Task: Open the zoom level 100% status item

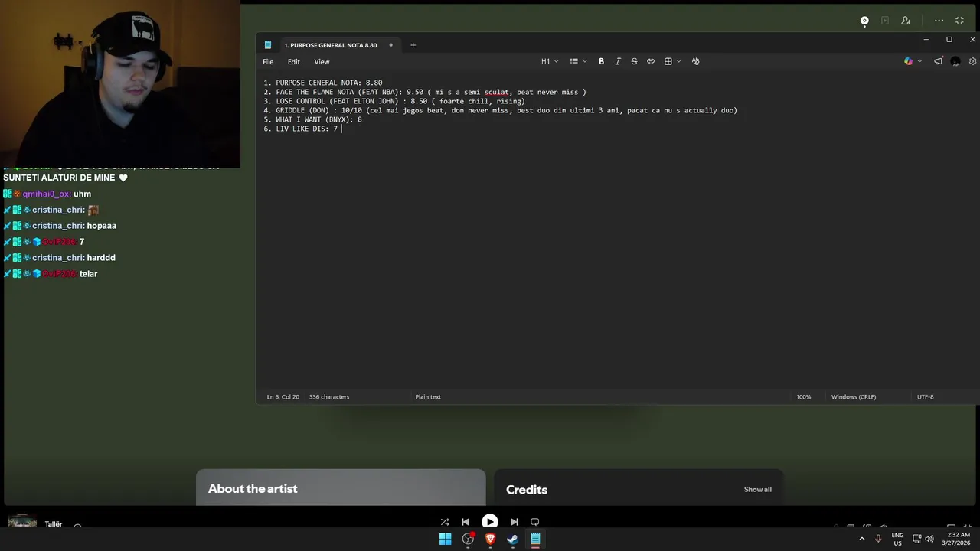Action: click(x=803, y=397)
